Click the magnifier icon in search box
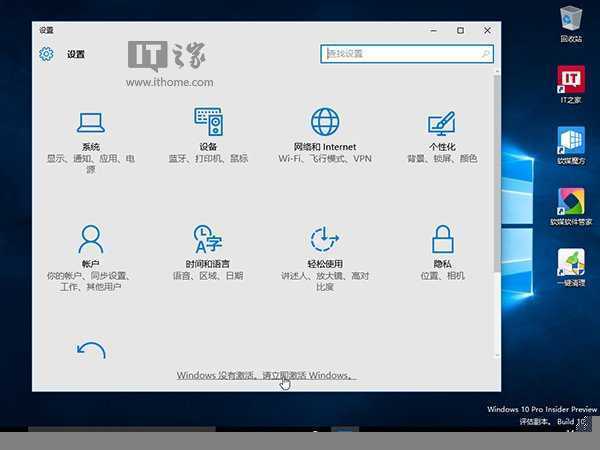The image size is (600, 450). coord(485,54)
